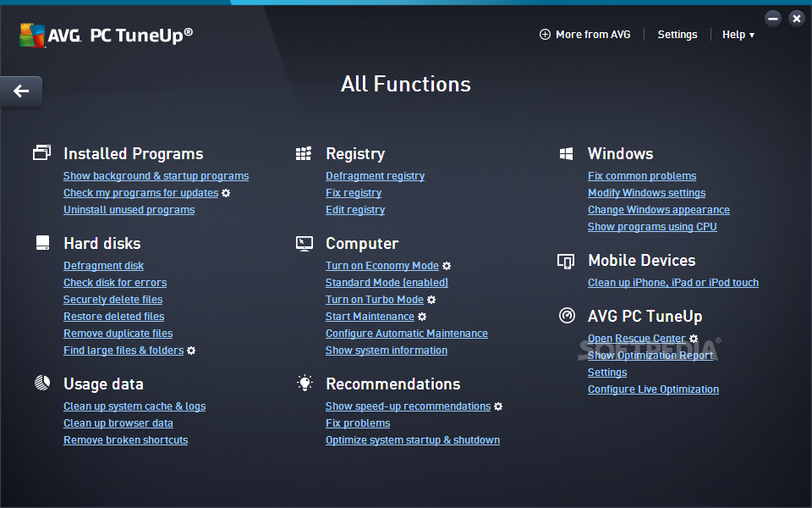This screenshot has width=812, height=508.
Task: Open Settings link under AVG PC TuneUp
Action: click(x=607, y=373)
